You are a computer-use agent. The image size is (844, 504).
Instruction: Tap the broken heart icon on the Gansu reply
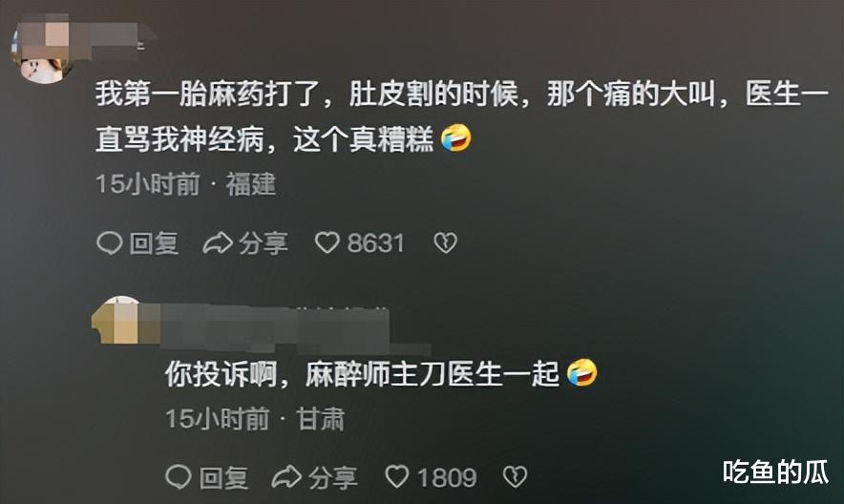click(515, 476)
